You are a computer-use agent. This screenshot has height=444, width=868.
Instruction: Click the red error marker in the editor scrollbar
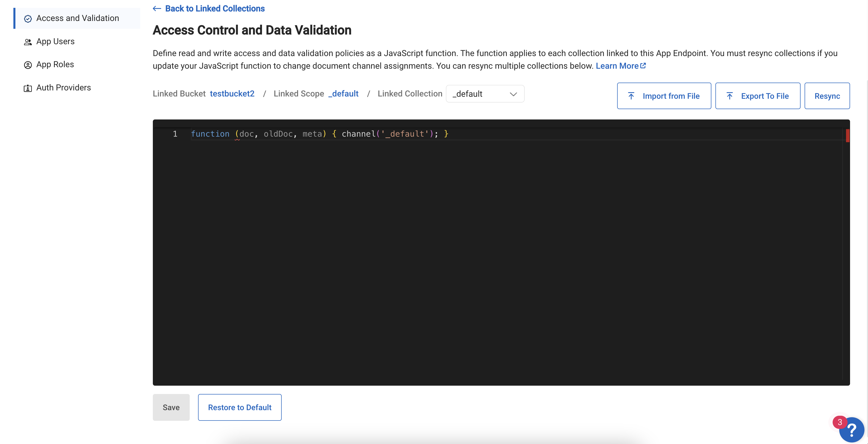(848, 135)
